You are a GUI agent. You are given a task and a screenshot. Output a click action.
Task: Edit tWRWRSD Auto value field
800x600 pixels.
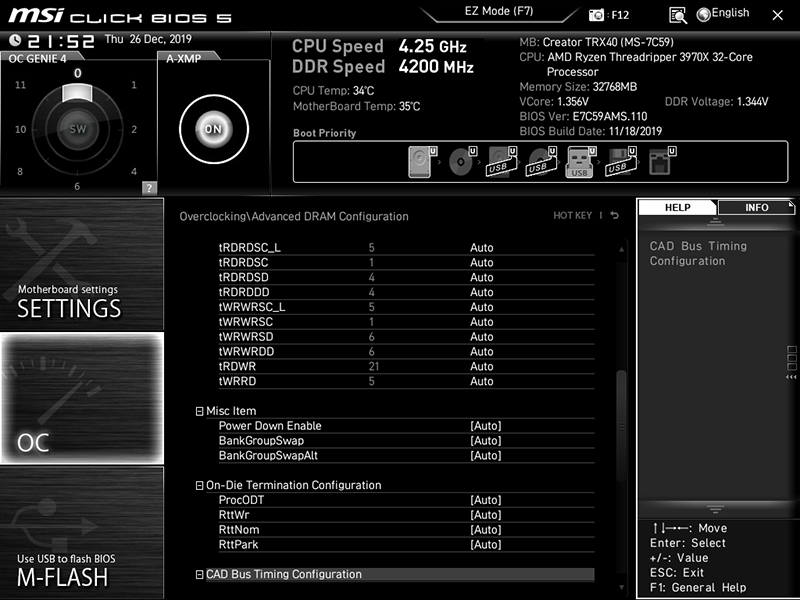[482, 337]
